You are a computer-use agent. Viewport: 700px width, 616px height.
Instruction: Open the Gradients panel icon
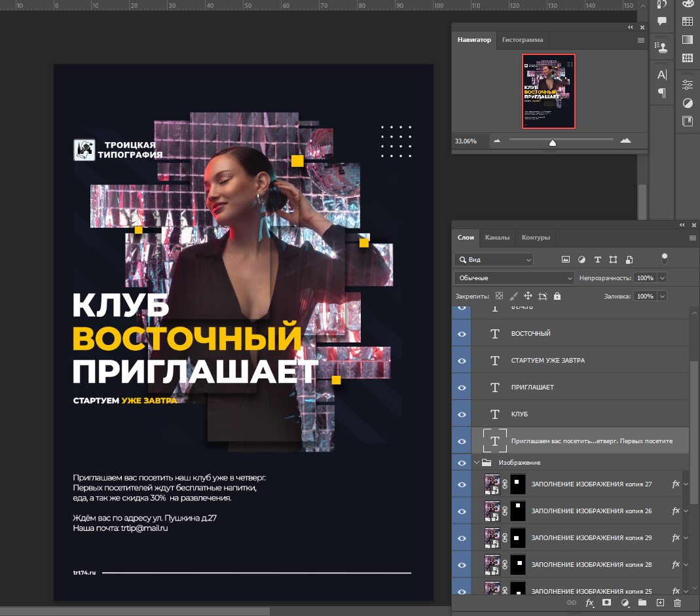(x=688, y=39)
